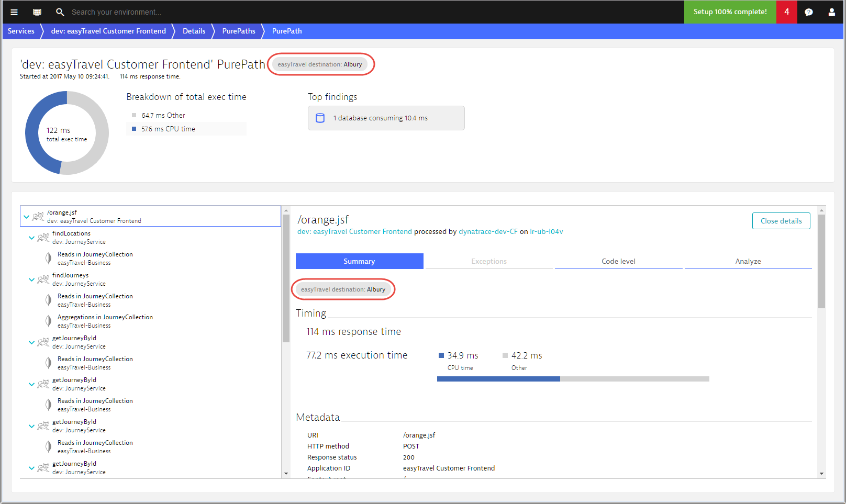The height and width of the screenshot is (504, 846).
Task: Collapse the first getJourneyById node
Action: click(x=31, y=342)
